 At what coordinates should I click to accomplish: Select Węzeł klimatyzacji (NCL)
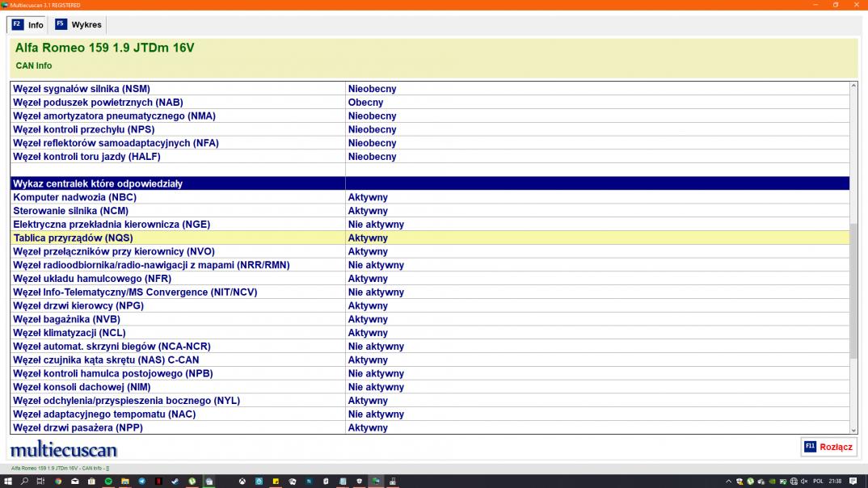(x=430, y=333)
